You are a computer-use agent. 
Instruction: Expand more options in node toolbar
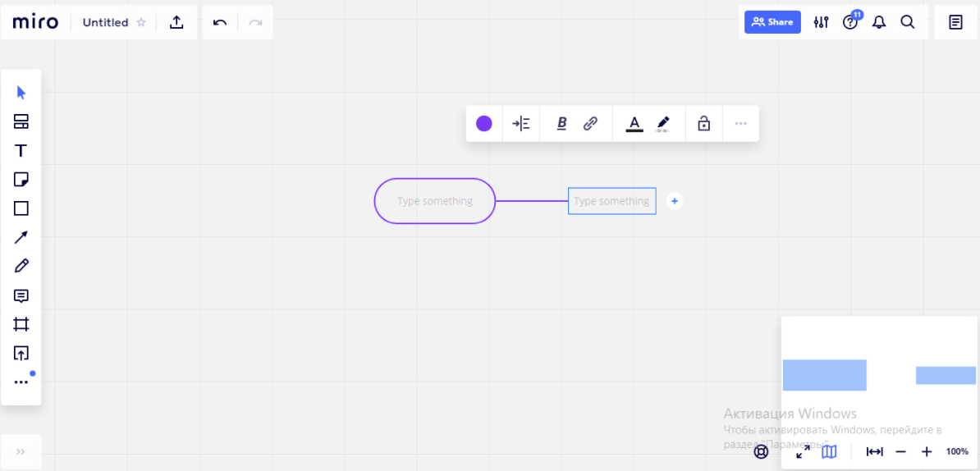point(741,124)
